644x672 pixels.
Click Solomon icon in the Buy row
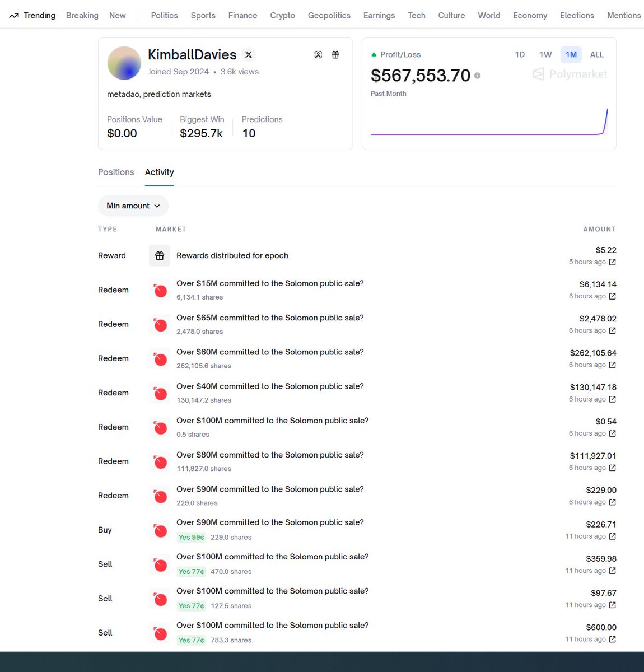[160, 530]
